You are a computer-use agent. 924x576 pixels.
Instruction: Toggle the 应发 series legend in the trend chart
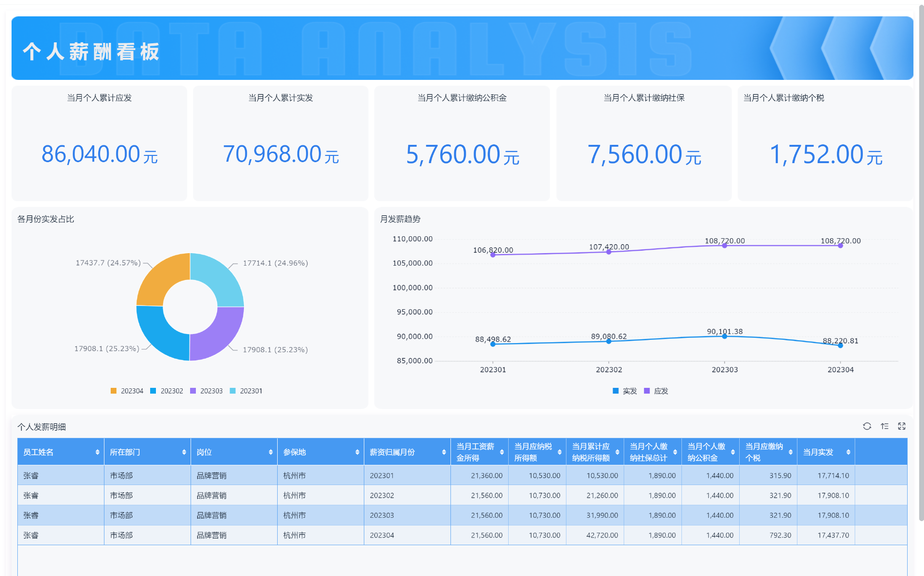tap(656, 391)
